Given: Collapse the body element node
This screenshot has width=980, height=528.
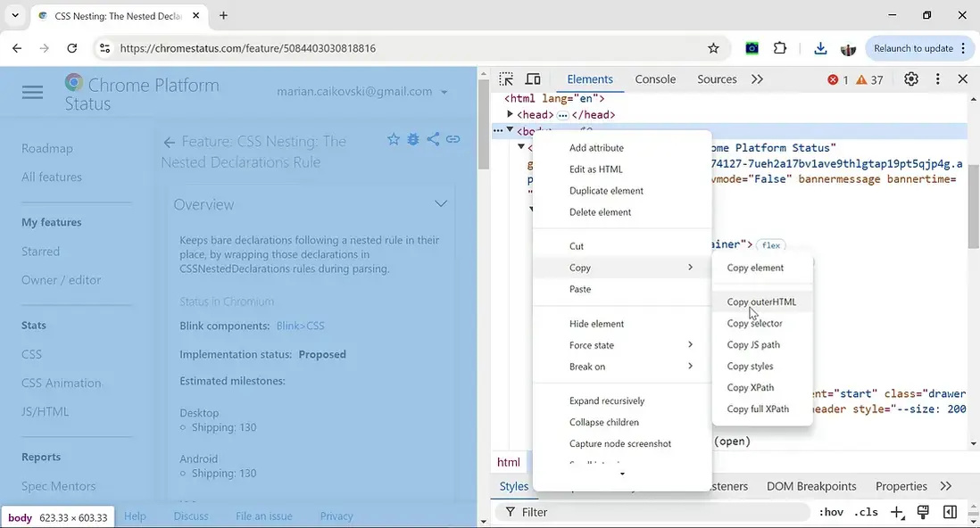Looking at the screenshot, I should pos(510,130).
